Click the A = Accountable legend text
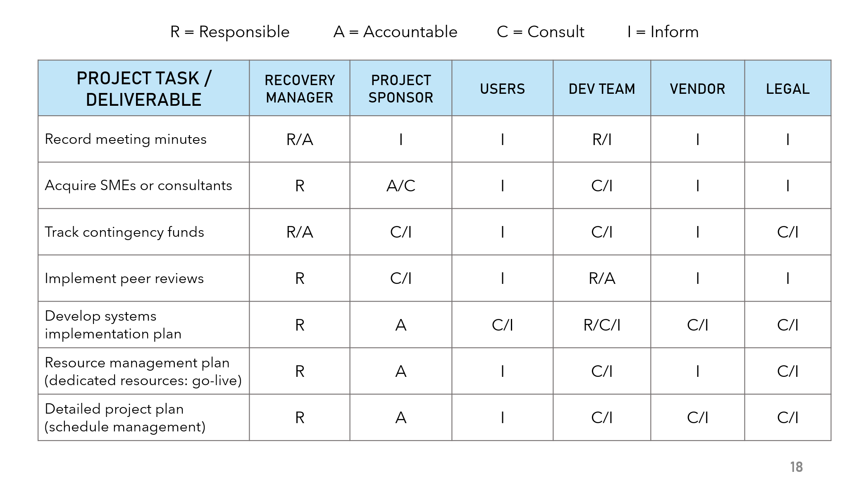 point(396,32)
